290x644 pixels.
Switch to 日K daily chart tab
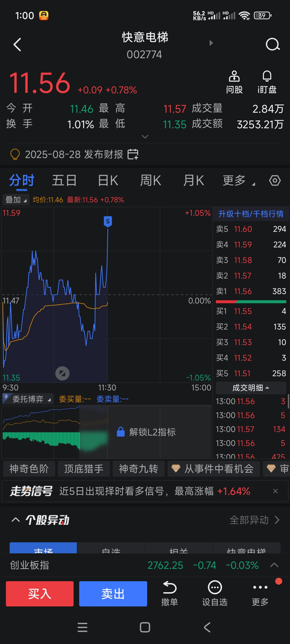coord(108,181)
